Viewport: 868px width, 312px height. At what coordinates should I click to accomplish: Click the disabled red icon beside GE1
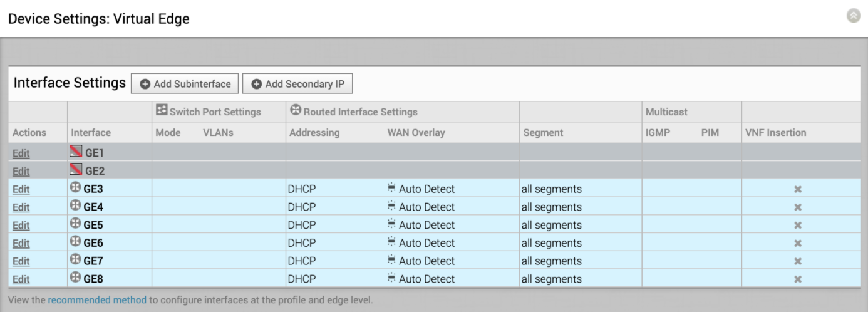pyautogui.click(x=76, y=152)
